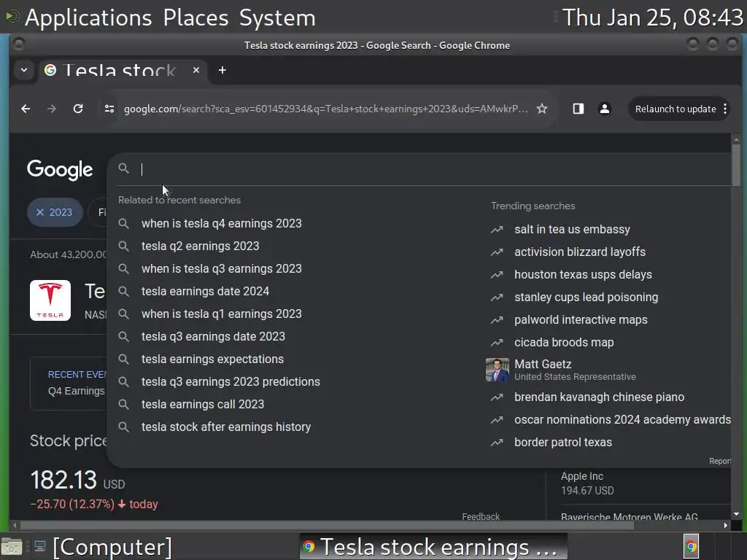The width and height of the screenshot is (747, 560).
Task: Open trending 'oscar nominations 2024 academy awards'
Action: pyautogui.click(x=622, y=420)
